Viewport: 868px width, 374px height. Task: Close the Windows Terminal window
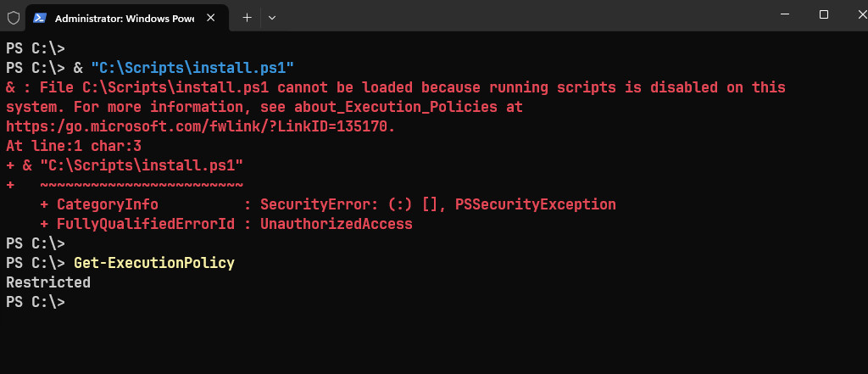(862, 15)
